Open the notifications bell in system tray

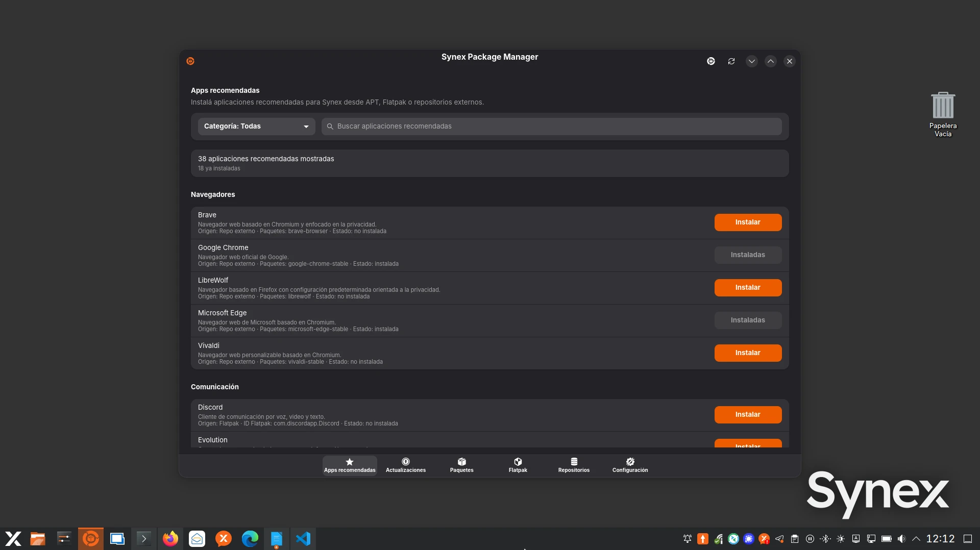tap(688, 539)
